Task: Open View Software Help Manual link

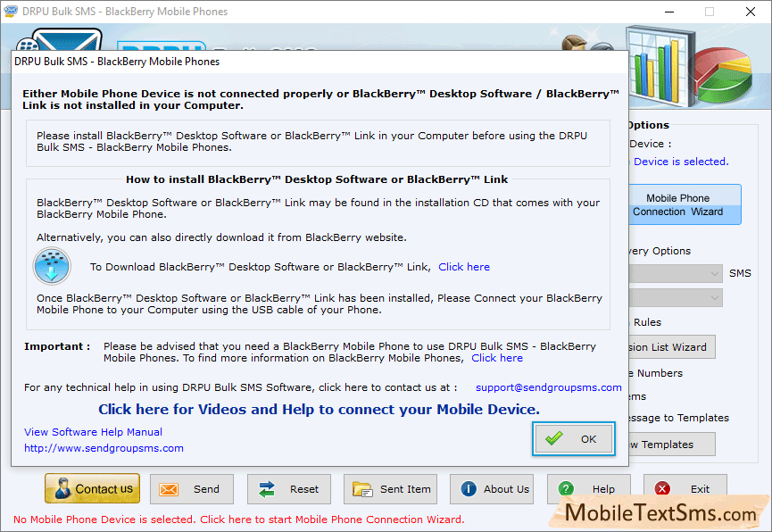Action: pos(93,432)
